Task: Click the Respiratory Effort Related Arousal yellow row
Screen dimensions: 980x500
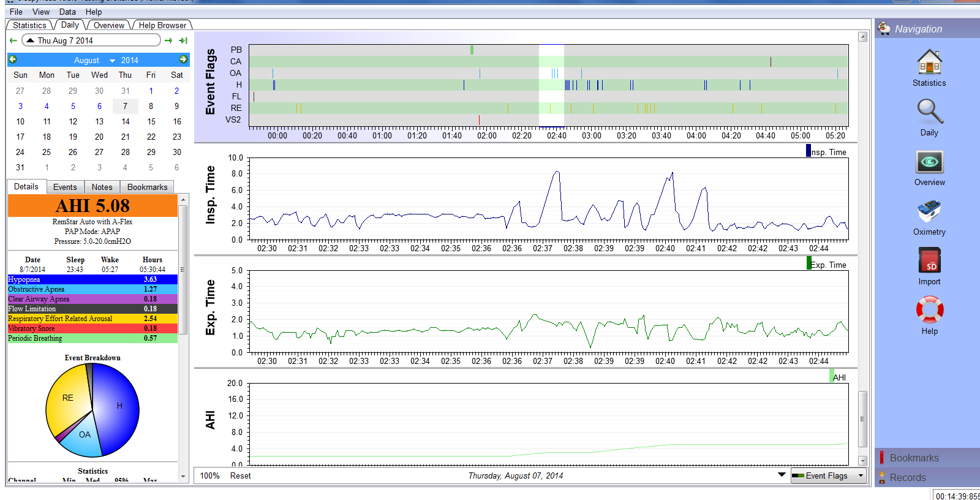Action: (92, 319)
